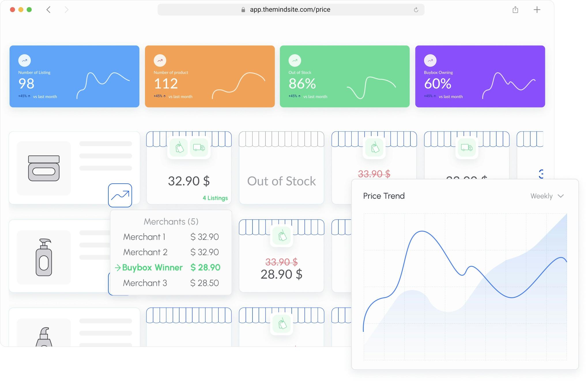The width and height of the screenshot is (588, 382).
Task: Click the trend arrow icon in the Number of Listing card
Action: 24,60
